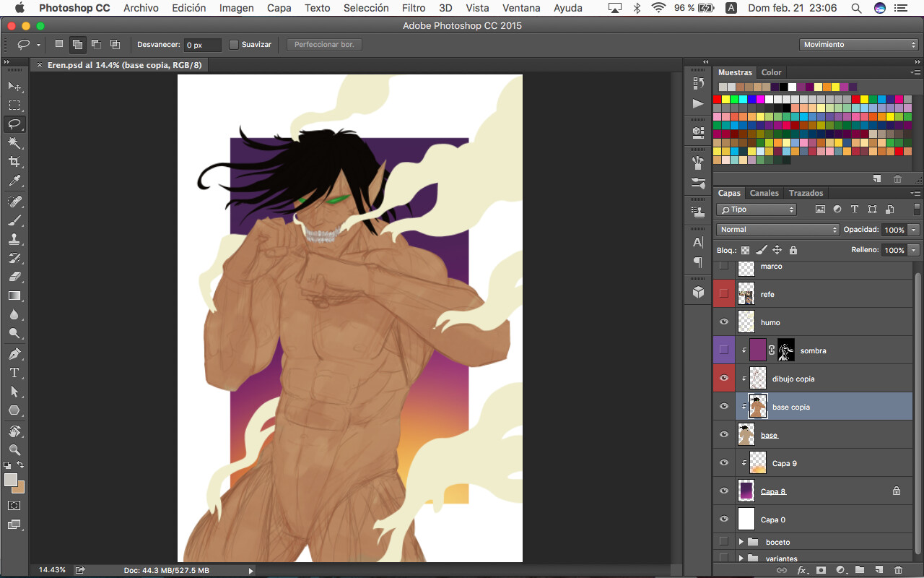
Task: Open the Tipo layer filter dropdown
Action: pos(757,210)
